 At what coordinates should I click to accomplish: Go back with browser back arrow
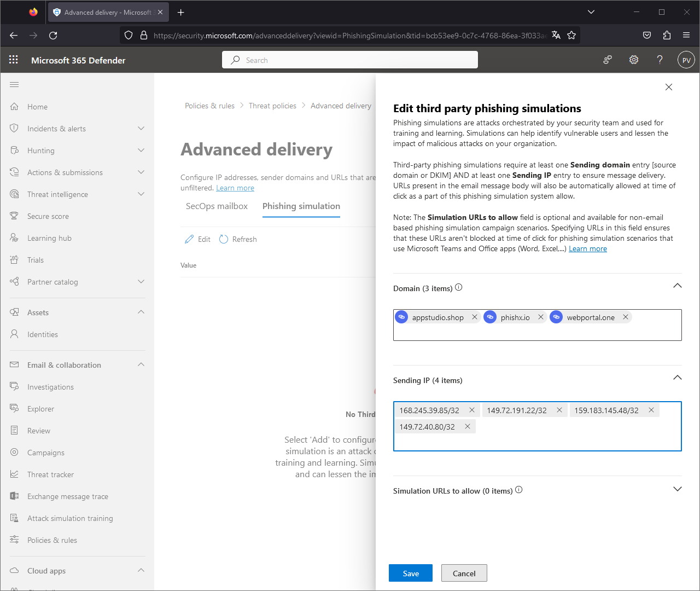click(x=14, y=35)
